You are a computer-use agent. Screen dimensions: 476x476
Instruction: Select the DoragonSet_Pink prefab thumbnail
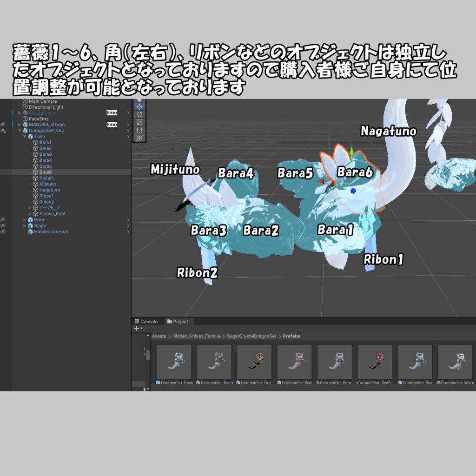294,362
